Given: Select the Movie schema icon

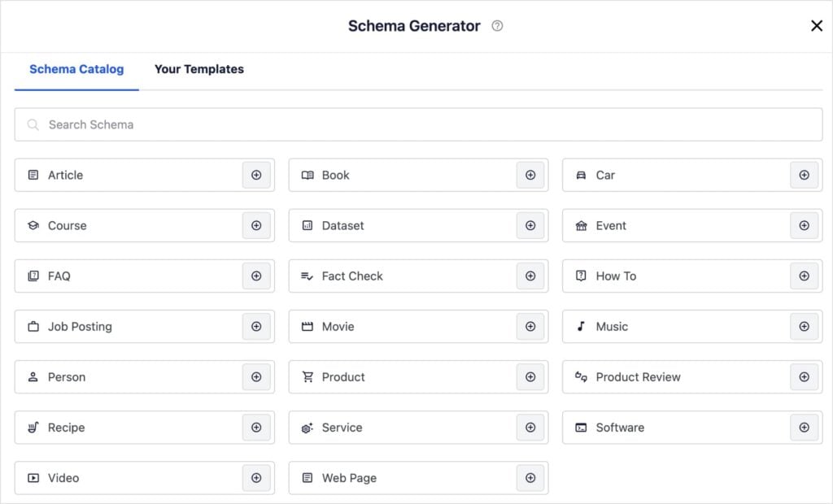Looking at the screenshot, I should coord(307,326).
